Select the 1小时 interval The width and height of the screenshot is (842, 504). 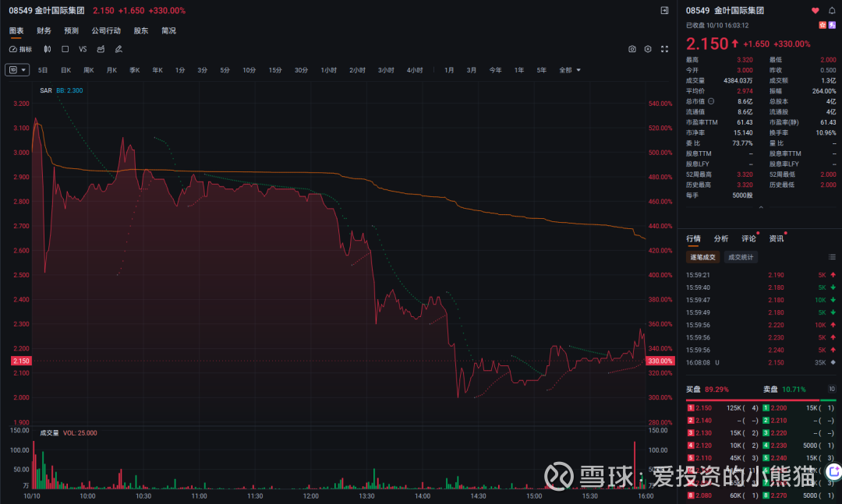coord(329,70)
